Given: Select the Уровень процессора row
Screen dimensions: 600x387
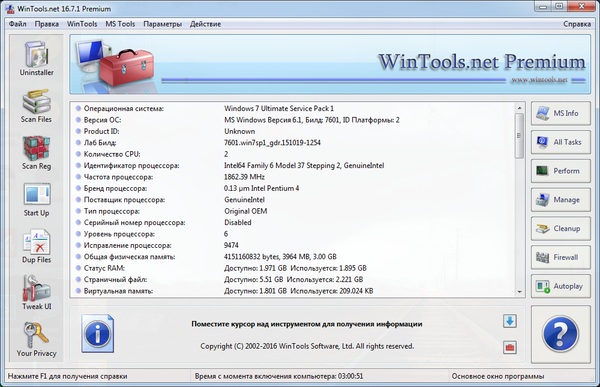Looking at the screenshot, I should coord(293,234).
